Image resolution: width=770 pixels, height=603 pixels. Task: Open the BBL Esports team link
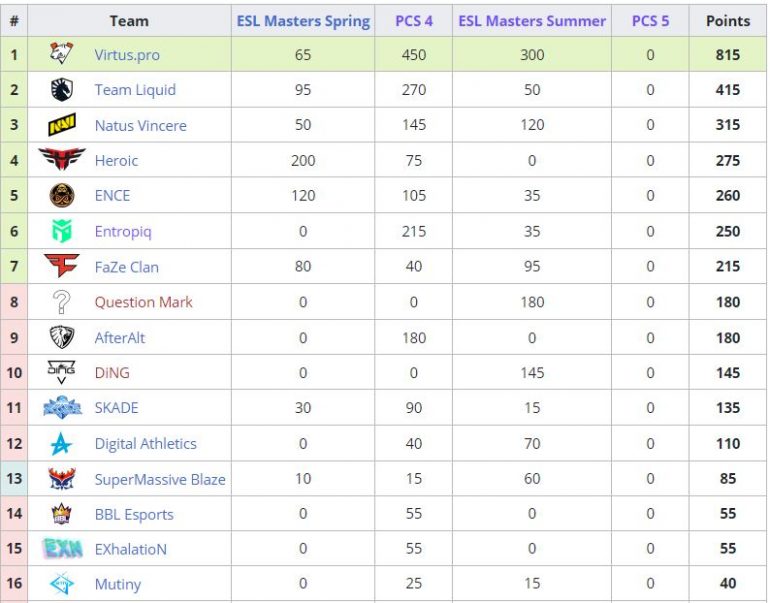pyautogui.click(x=134, y=514)
